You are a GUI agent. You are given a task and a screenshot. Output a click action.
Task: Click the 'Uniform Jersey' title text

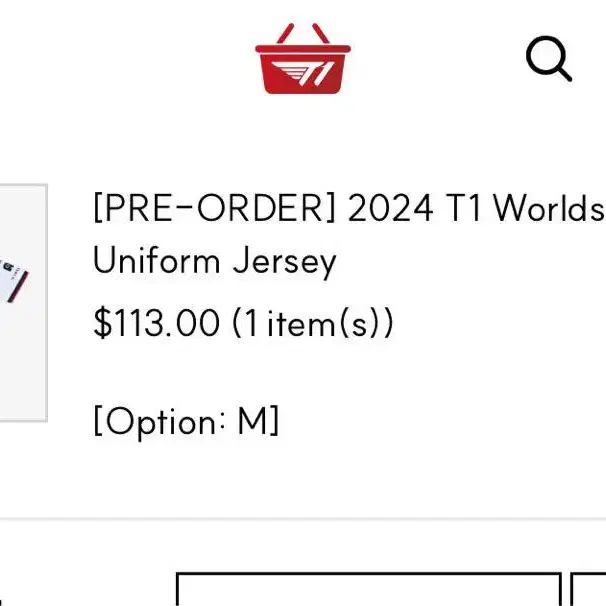click(x=214, y=261)
